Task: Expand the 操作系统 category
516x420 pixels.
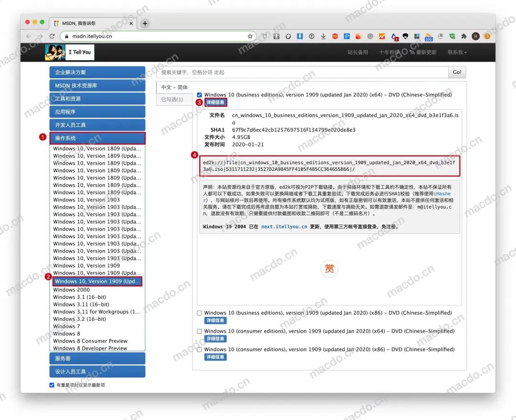Action: point(97,138)
